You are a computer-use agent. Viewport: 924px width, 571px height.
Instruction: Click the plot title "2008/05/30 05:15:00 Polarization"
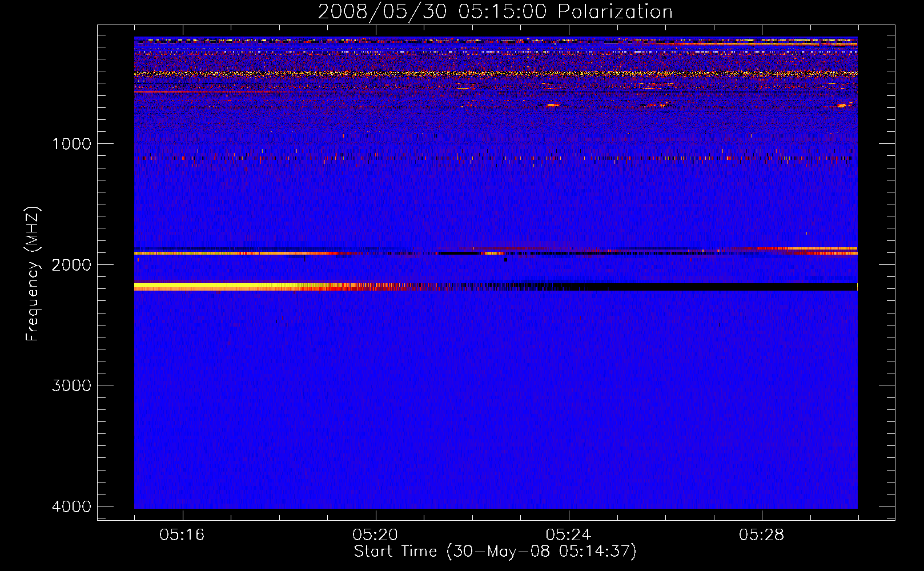click(x=495, y=12)
